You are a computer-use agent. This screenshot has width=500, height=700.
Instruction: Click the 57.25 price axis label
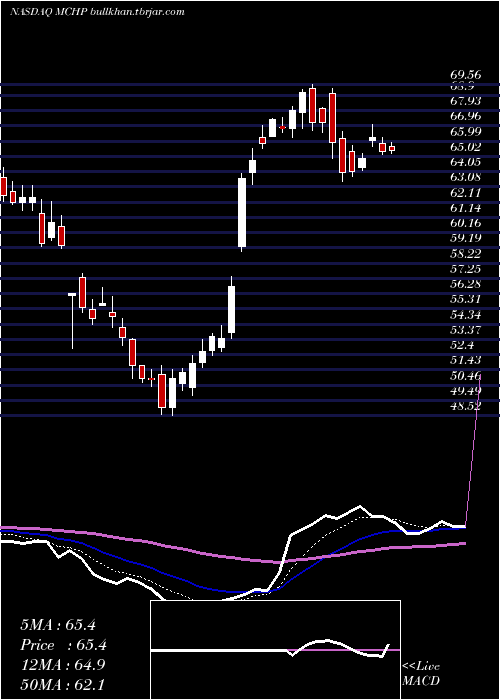tap(466, 268)
